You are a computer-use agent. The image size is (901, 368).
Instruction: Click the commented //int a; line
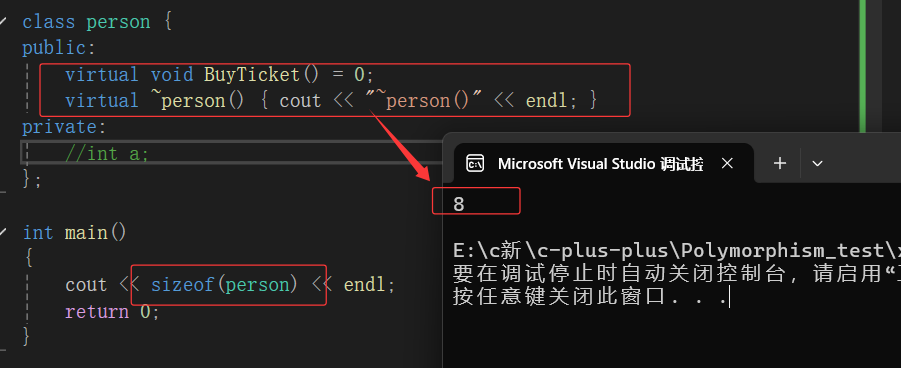pos(107,154)
